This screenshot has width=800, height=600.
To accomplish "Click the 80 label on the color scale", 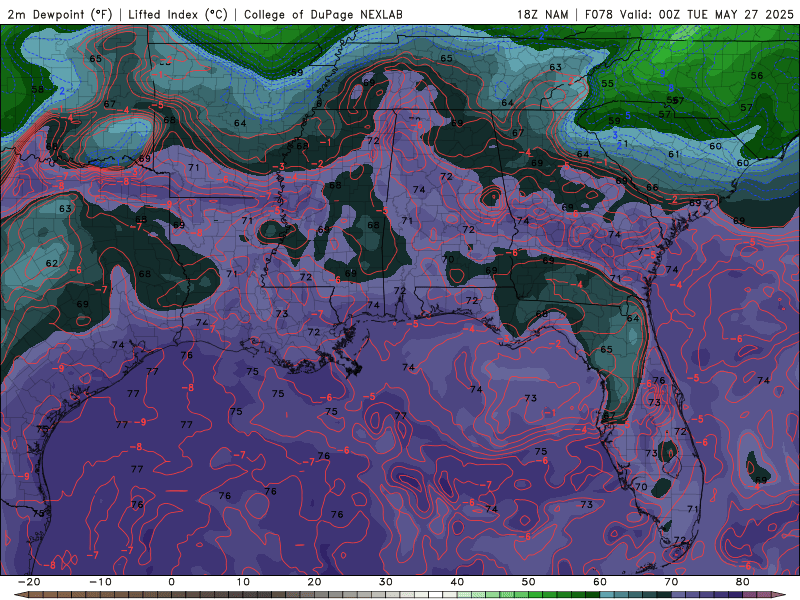I will point(743,582).
